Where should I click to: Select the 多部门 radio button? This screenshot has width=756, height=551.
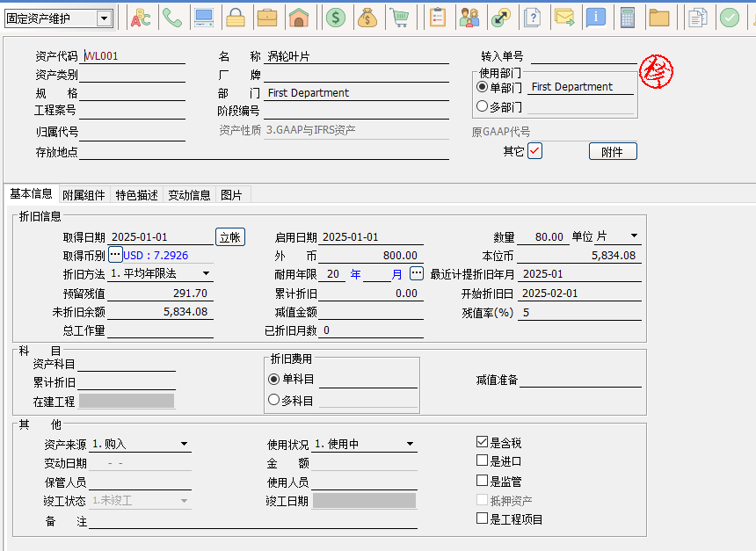pos(482,106)
